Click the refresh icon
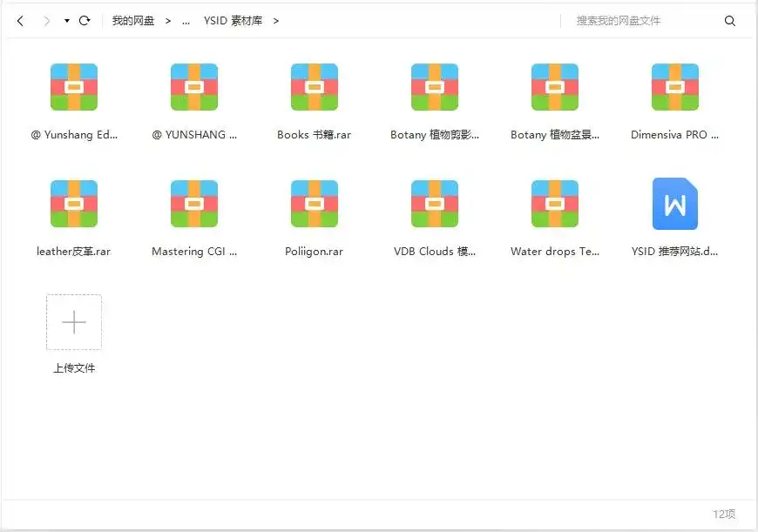 click(x=85, y=21)
